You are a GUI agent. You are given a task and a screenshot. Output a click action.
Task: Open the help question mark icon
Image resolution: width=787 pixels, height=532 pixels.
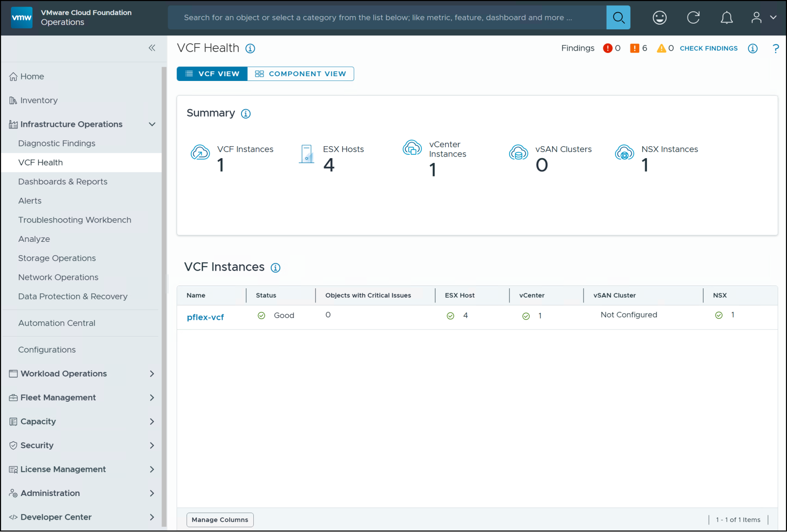click(x=776, y=48)
